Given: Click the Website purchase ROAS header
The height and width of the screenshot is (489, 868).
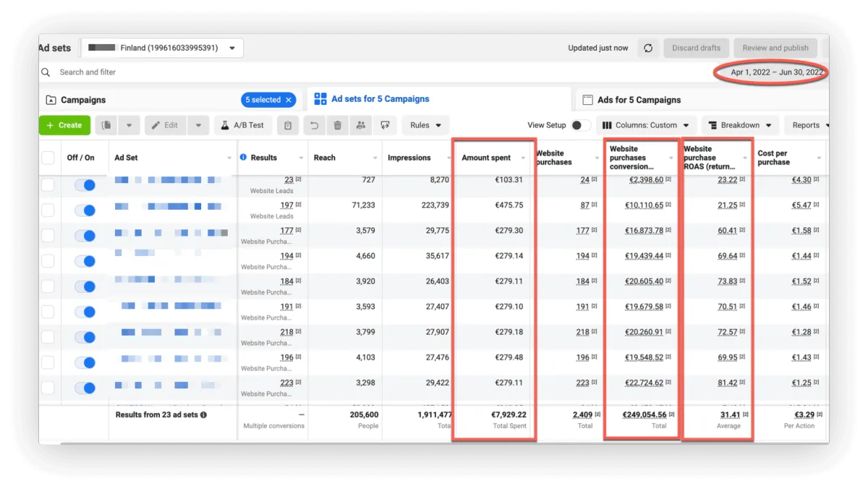Looking at the screenshot, I should [x=710, y=158].
